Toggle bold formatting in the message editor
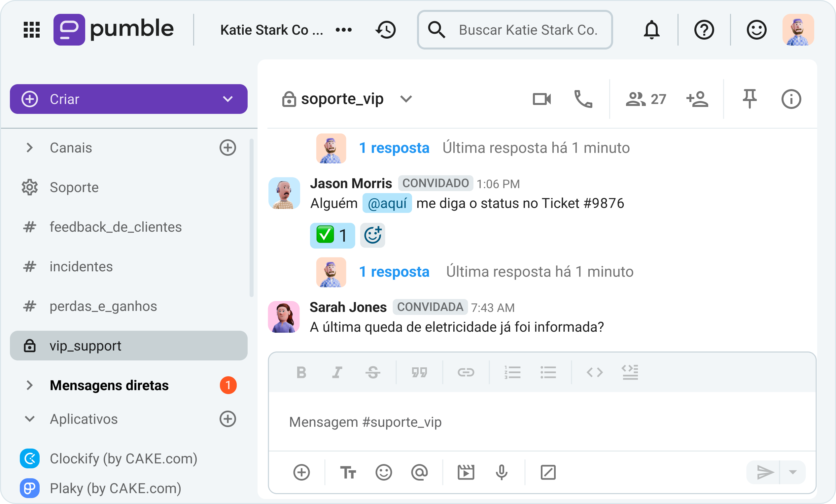836x504 pixels. click(301, 372)
